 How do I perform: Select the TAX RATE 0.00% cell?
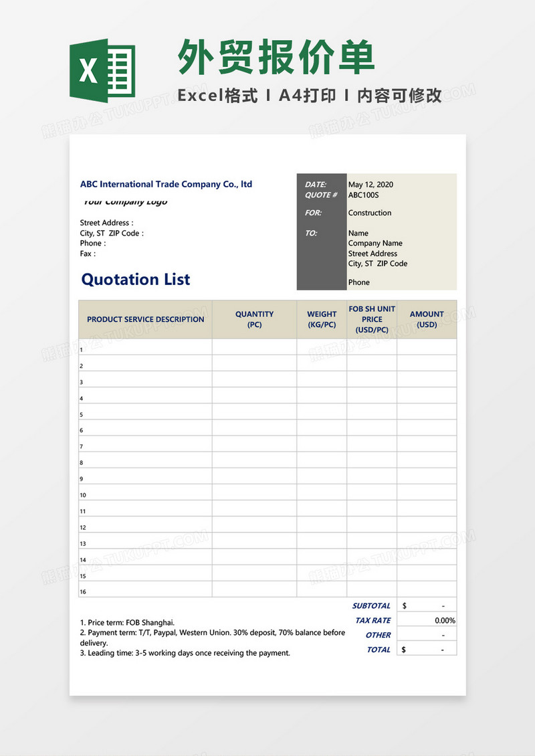[x=427, y=620]
